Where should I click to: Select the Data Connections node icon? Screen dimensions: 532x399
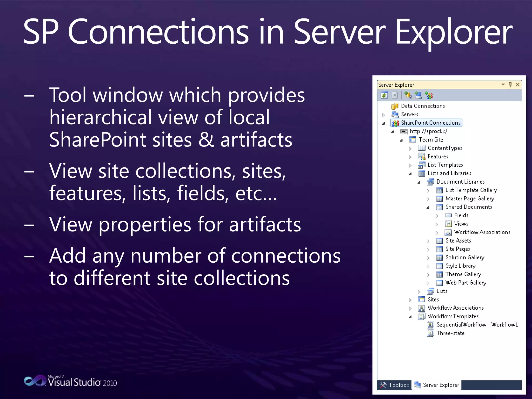click(395, 106)
